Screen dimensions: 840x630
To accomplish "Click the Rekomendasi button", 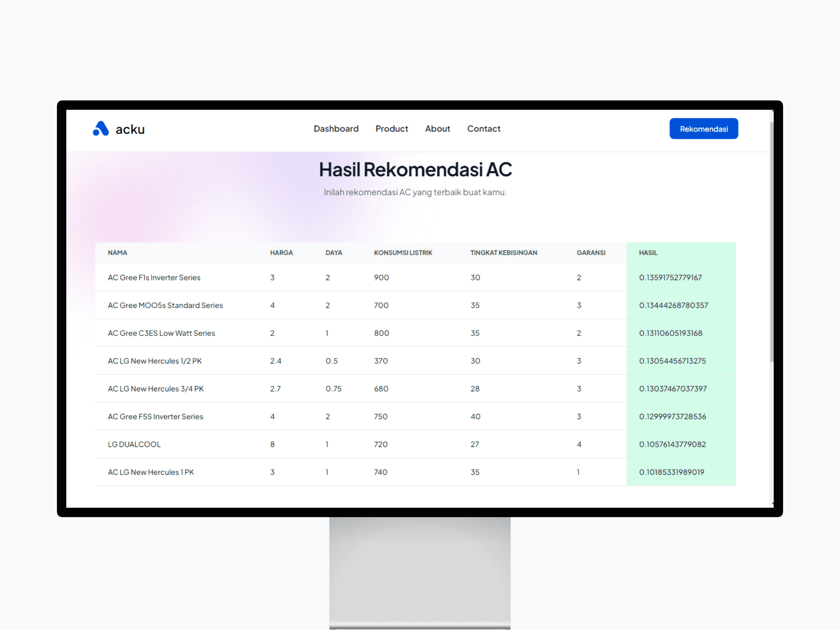I will click(x=704, y=129).
